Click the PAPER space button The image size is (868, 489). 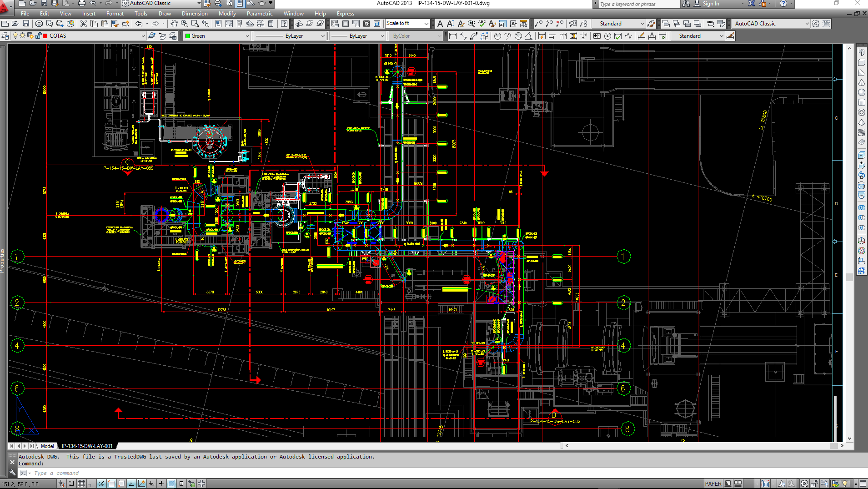point(712,484)
